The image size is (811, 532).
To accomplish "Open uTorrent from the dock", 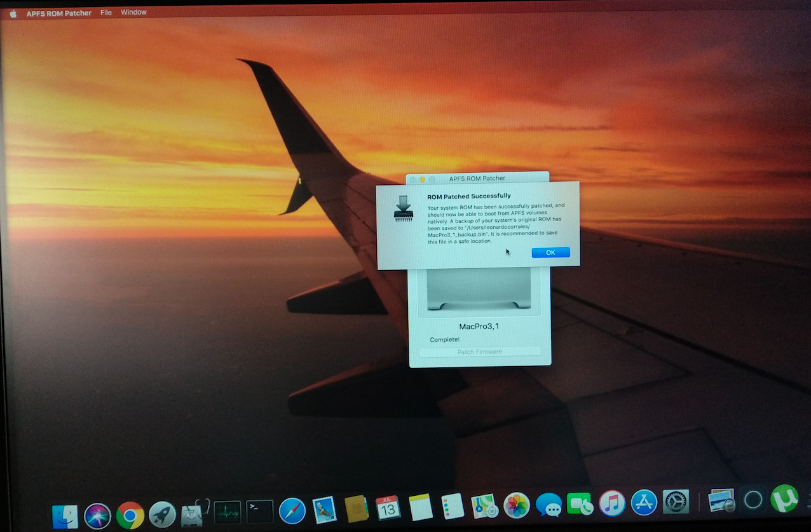I will click(784, 498).
